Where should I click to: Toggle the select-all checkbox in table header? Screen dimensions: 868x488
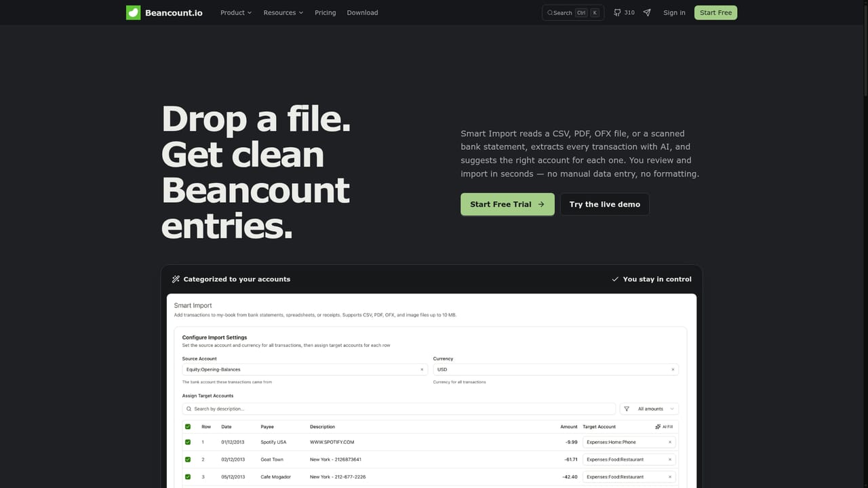pyautogui.click(x=188, y=426)
